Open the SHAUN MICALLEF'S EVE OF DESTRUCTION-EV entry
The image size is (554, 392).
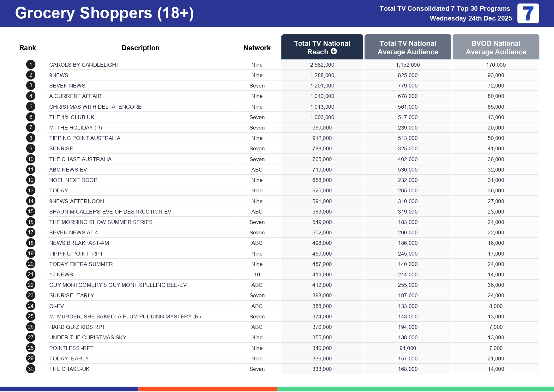[x=110, y=212]
